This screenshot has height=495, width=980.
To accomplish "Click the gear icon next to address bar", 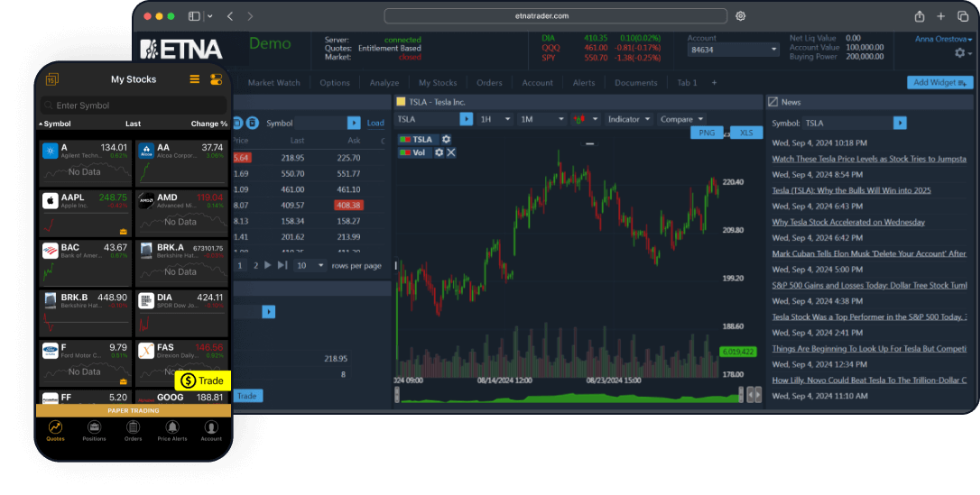I will pos(741,16).
